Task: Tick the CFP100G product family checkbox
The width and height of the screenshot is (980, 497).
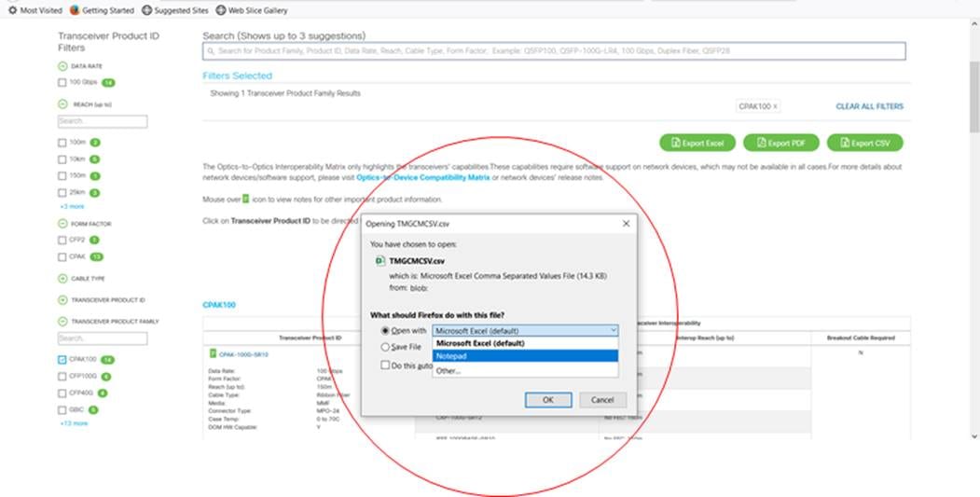Action: (x=62, y=377)
